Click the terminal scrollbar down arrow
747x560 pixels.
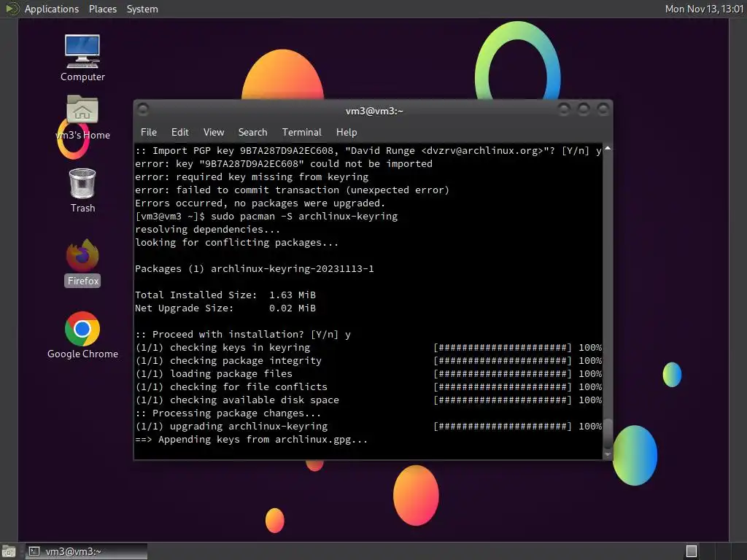608,454
